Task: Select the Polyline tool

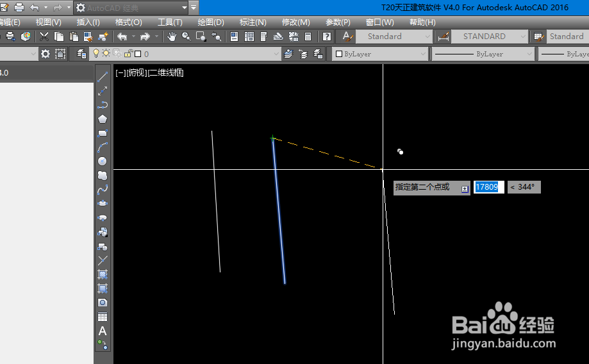Action: 103,105
